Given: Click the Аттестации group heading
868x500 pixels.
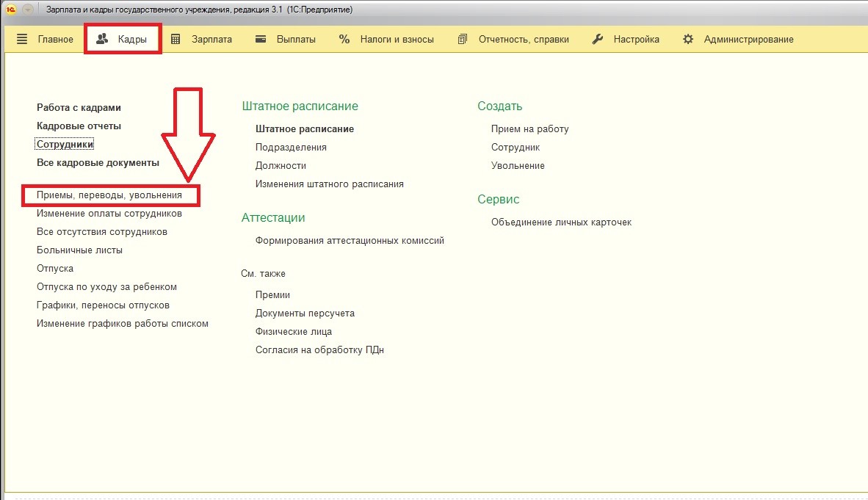Looking at the screenshot, I should [x=273, y=217].
